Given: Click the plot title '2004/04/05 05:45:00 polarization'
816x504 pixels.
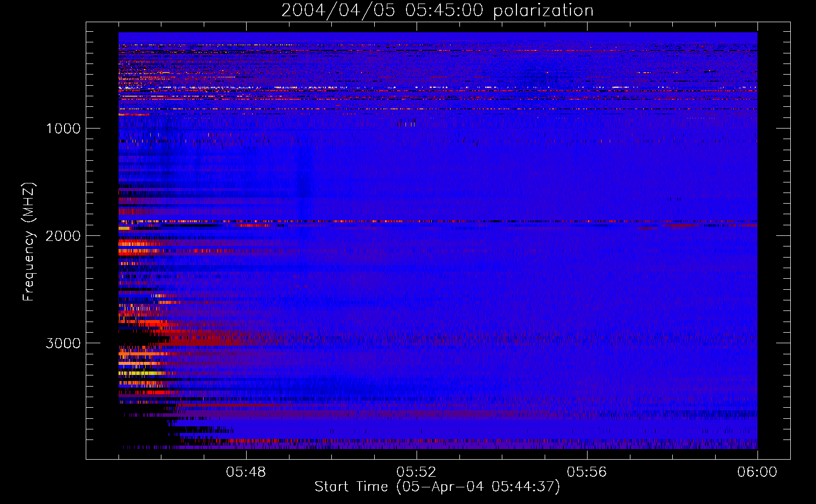Looking at the screenshot, I should (437, 11).
